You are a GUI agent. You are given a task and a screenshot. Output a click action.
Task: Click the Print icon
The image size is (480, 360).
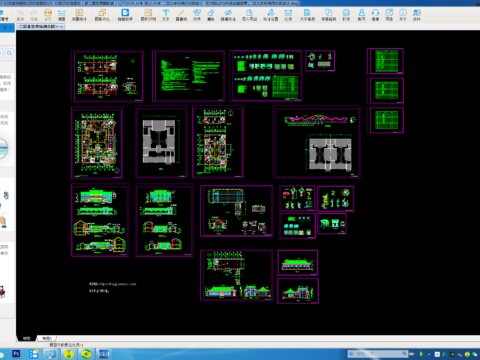pos(346,15)
